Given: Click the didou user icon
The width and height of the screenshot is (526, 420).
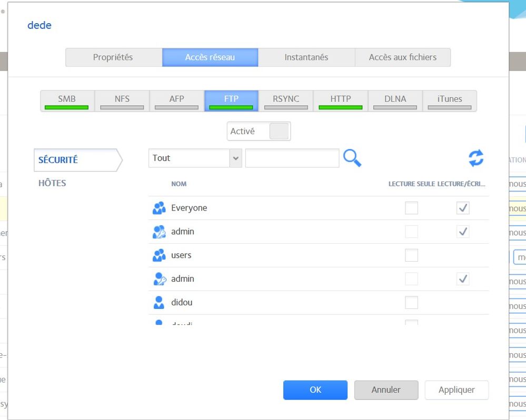Looking at the screenshot, I should pos(159,302).
